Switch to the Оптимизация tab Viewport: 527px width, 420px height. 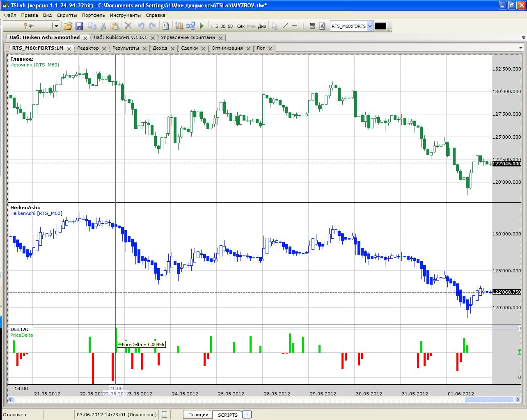click(227, 48)
